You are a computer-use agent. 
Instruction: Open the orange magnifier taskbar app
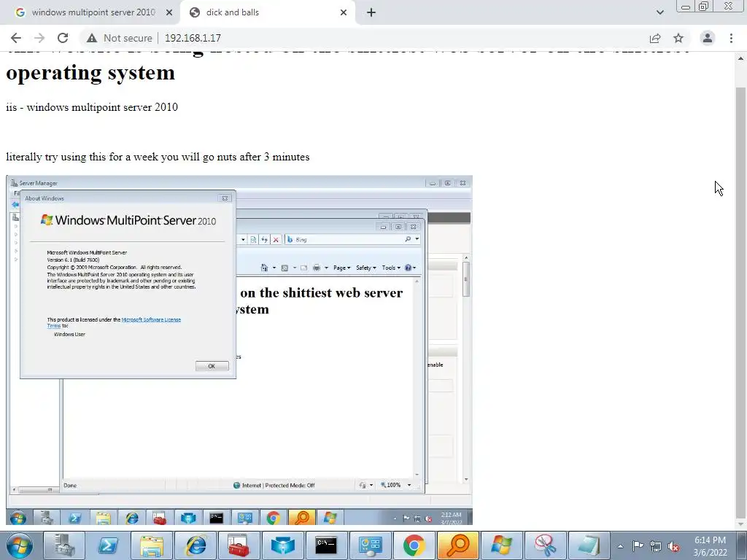[458, 545]
